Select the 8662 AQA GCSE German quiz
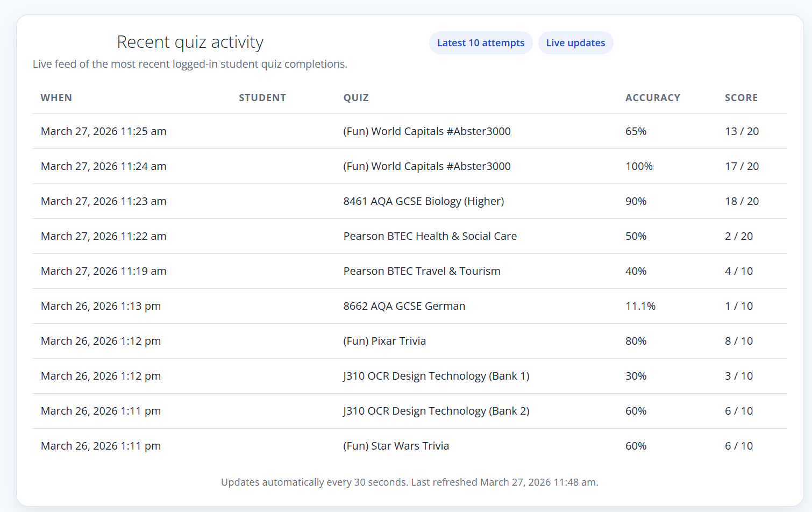This screenshot has height=512, width=812. pos(404,306)
